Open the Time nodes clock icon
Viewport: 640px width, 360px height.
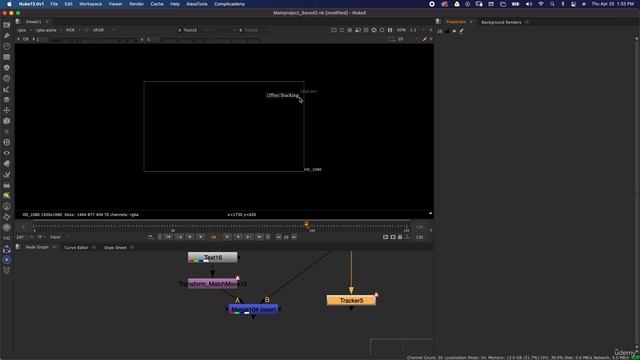tap(7, 46)
